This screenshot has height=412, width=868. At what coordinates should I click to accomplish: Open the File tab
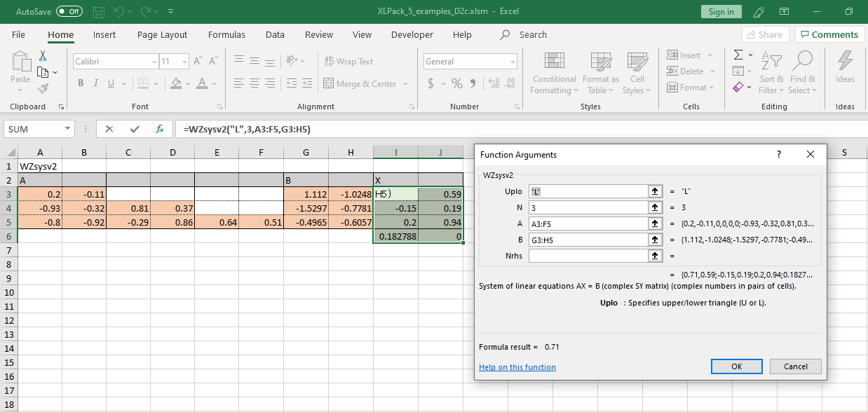[x=18, y=34]
